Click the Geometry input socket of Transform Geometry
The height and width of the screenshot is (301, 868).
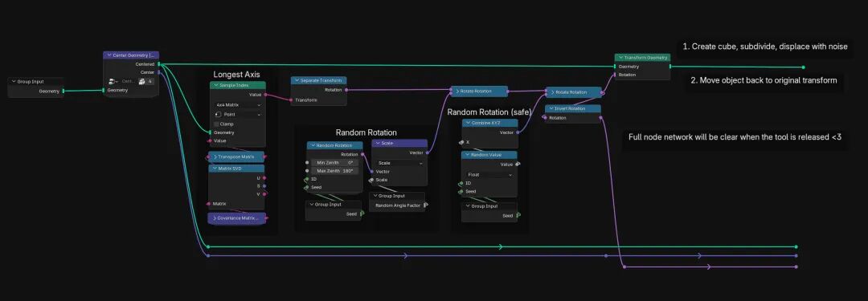coord(615,67)
